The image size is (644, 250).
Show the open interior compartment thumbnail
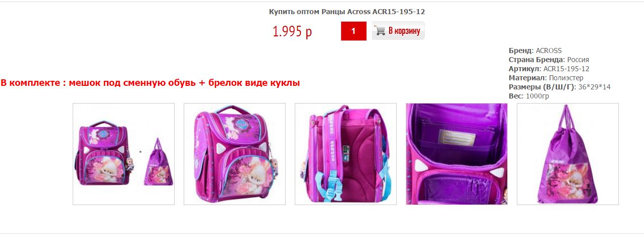point(457,154)
